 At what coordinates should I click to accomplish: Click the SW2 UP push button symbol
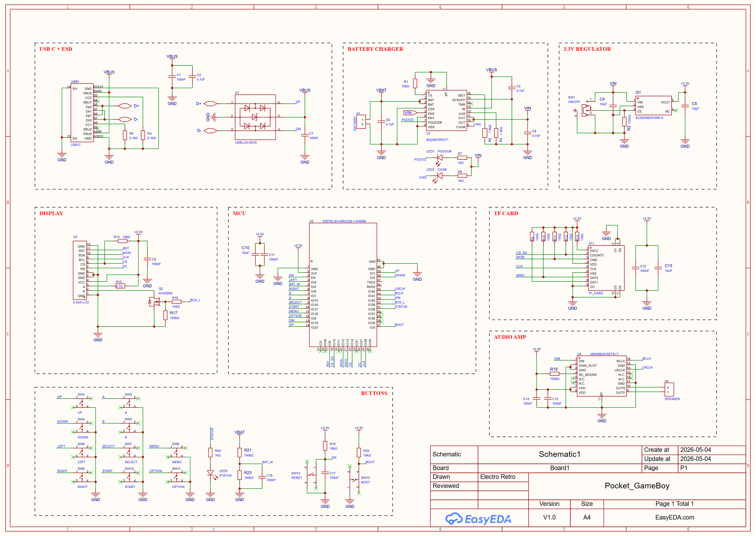[82, 403]
